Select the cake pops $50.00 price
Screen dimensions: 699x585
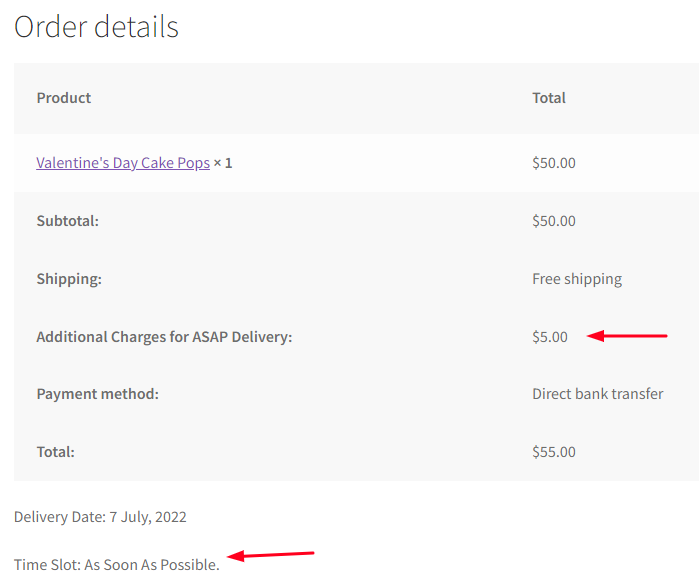point(554,162)
